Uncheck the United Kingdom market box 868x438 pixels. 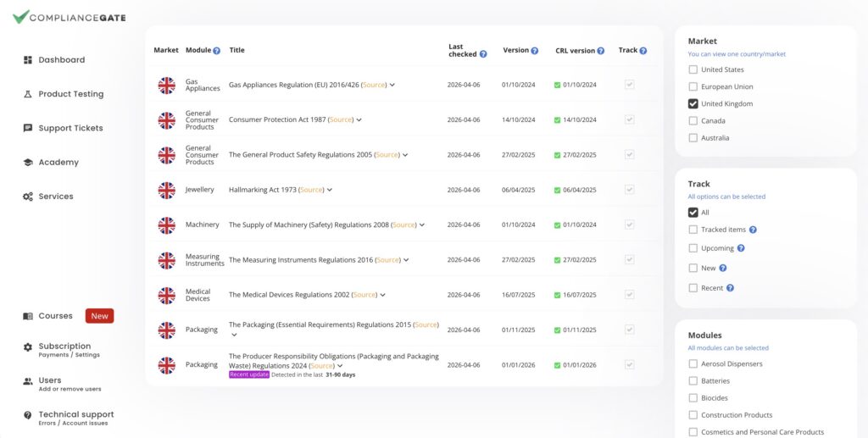(693, 103)
